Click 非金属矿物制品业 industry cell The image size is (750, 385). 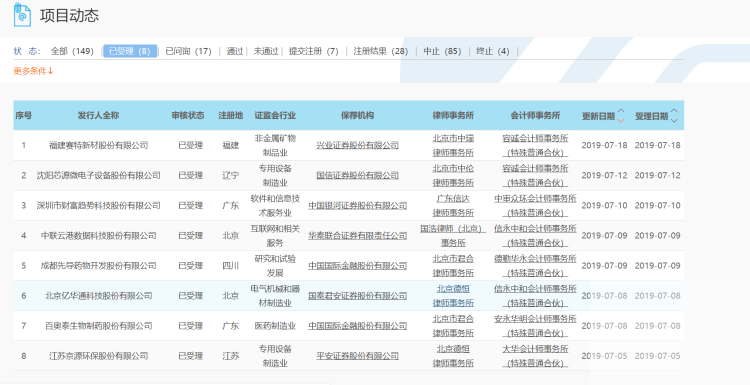coord(275,145)
